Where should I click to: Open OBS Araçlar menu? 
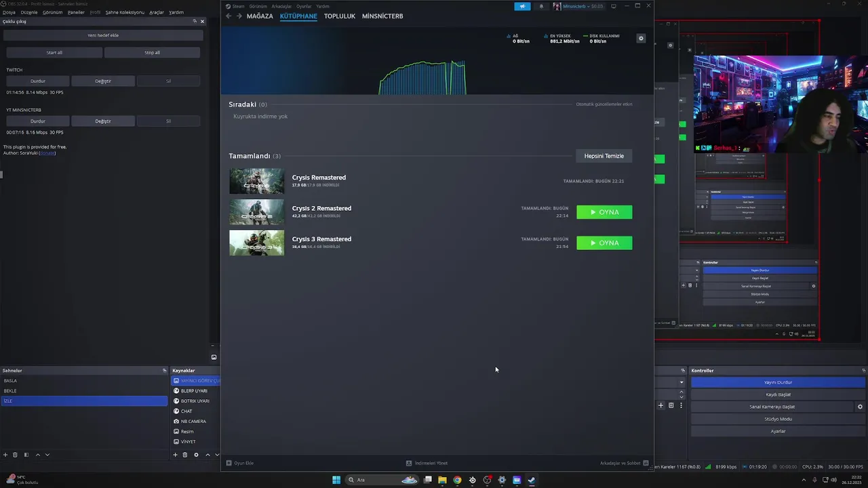pos(157,12)
